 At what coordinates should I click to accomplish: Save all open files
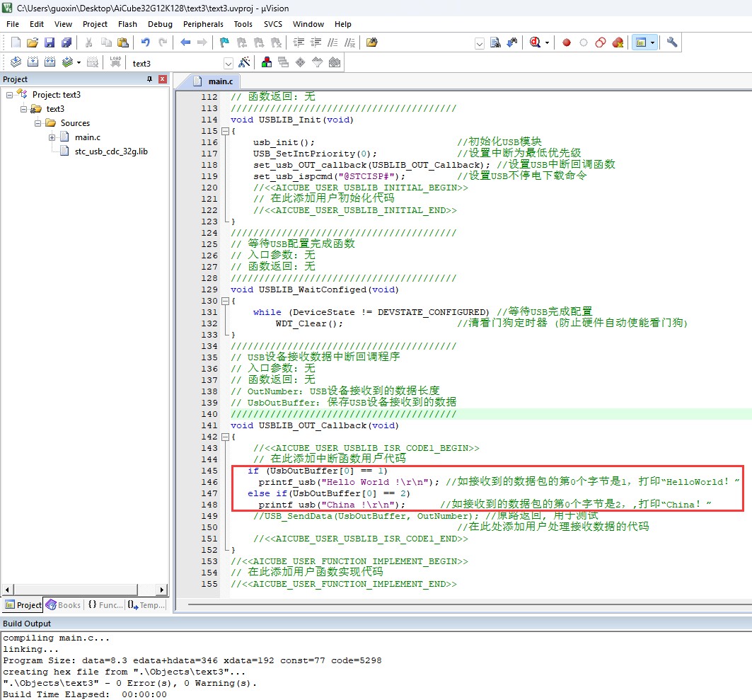coord(66,42)
